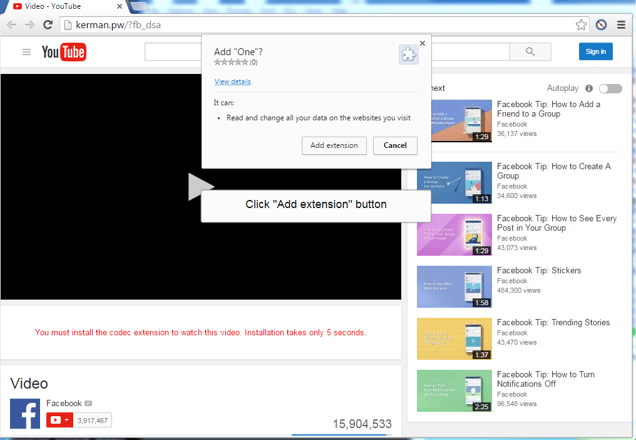Open the "View details" link
Screen dimensions: 636x440
pyautogui.click(x=232, y=81)
